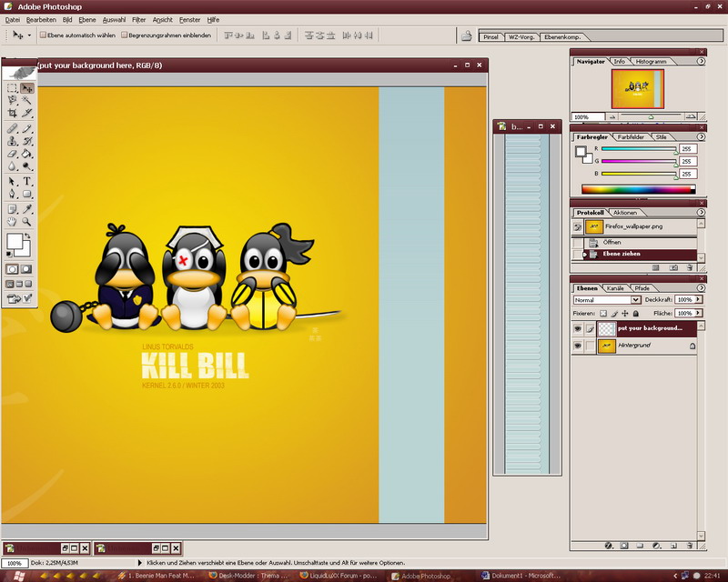This screenshot has height=582, width=728.
Task: Select the Type tool
Action: [x=27, y=182]
